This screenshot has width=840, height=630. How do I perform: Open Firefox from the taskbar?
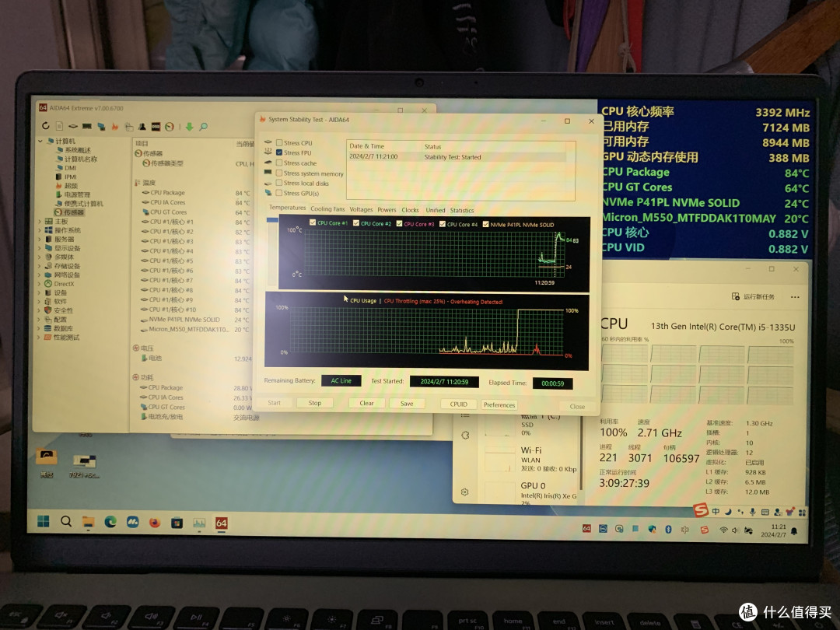tap(155, 522)
